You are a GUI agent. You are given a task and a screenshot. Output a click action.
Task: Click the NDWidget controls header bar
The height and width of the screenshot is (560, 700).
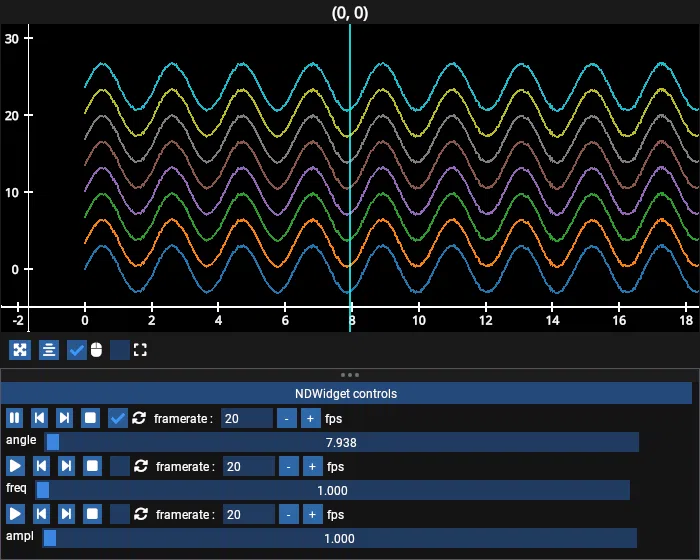[346, 393]
